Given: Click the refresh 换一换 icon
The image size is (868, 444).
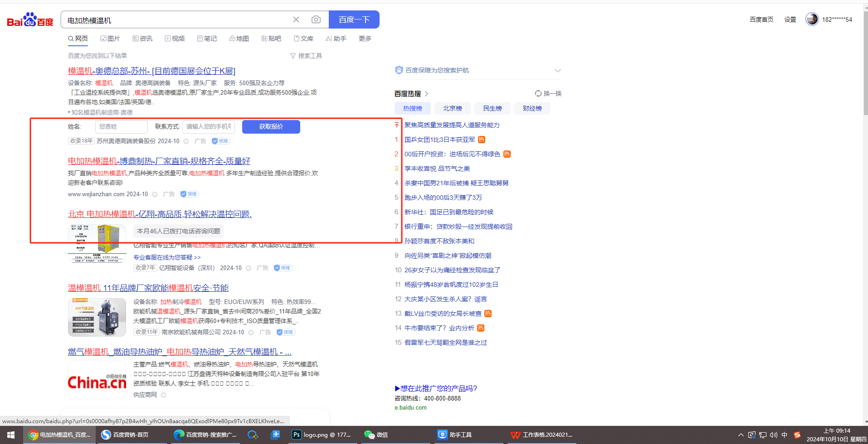Looking at the screenshot, I should 538,93.
